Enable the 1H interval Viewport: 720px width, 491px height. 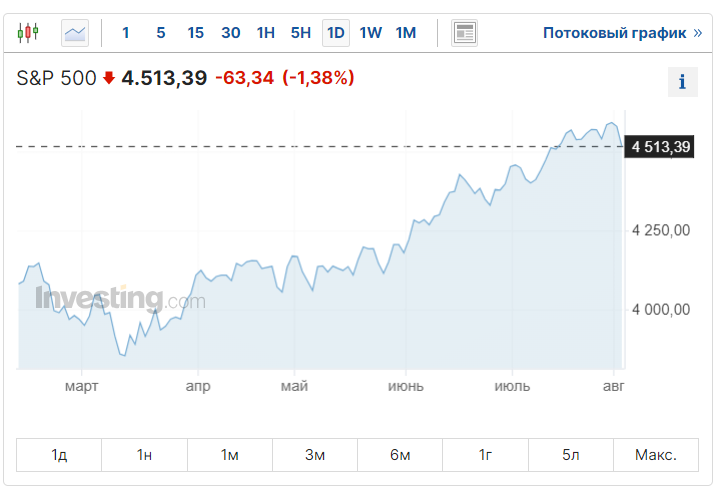click(x=265, y=33)
